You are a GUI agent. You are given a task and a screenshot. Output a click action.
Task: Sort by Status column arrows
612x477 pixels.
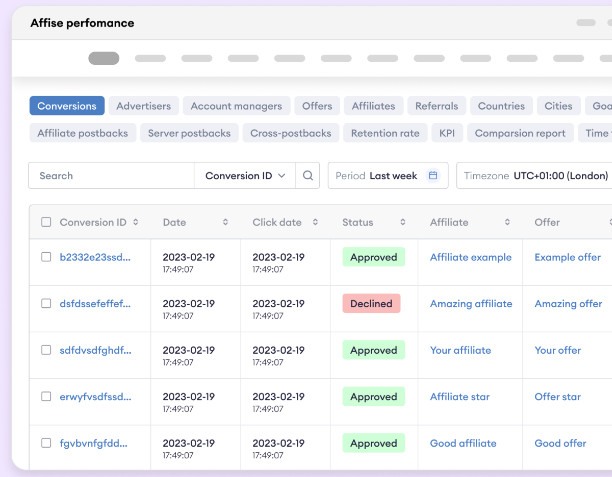point(402,222)
